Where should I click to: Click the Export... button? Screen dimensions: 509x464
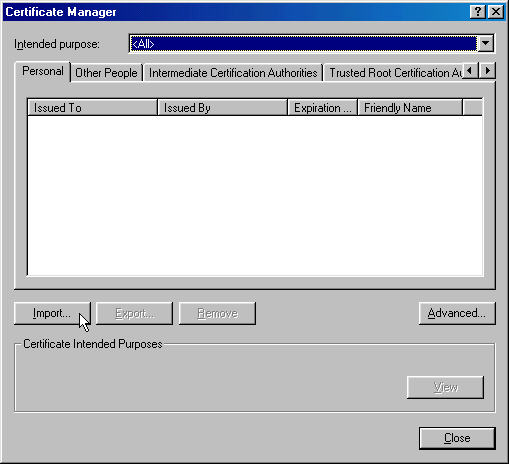[134, 313]
